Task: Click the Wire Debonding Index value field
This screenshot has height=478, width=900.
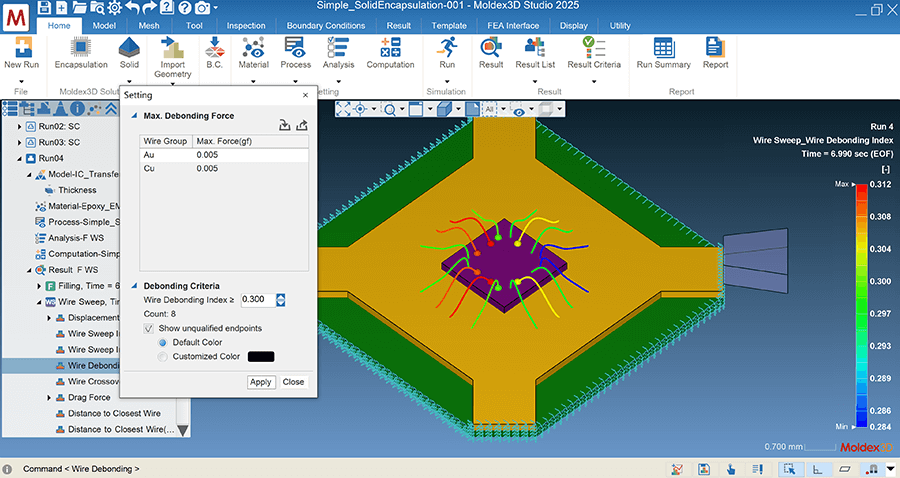Action: point(257,300)
